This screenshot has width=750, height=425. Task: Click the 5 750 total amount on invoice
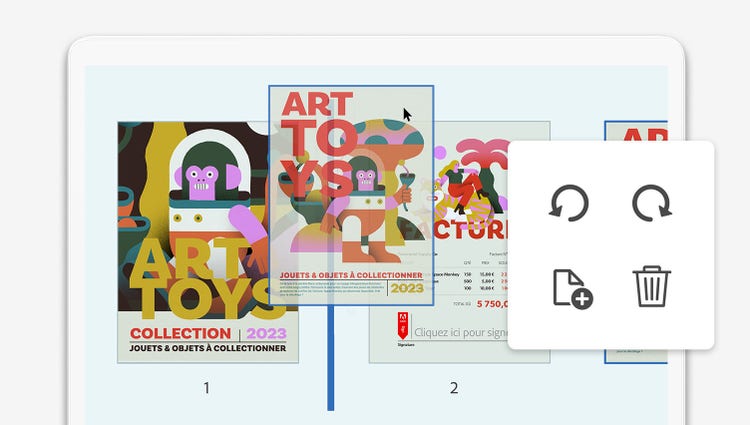(492, 304)
